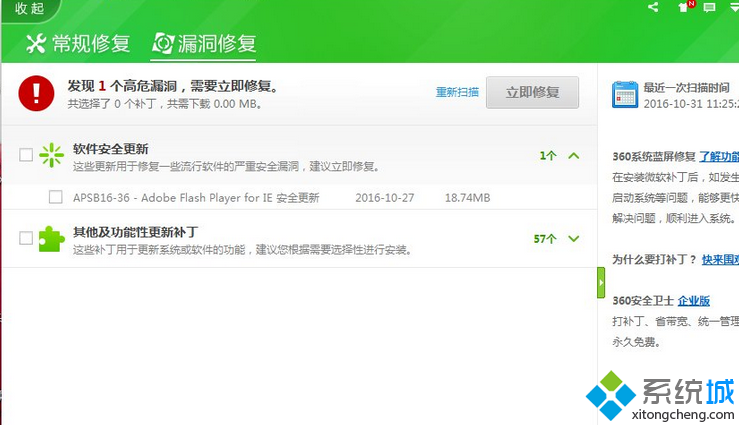Viewport: 739px width, 425px height.
Task: Open the feedback message icon
Action: (x=709, y=8)
